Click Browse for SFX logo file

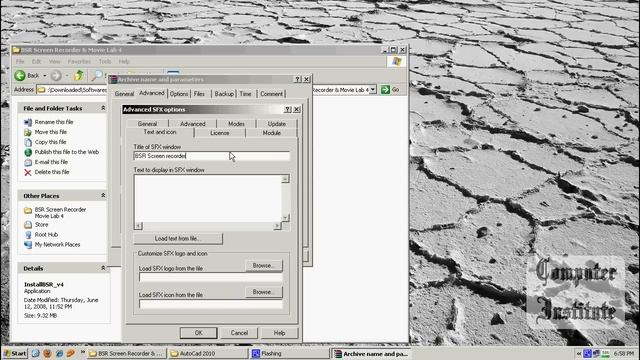point(264,266)
